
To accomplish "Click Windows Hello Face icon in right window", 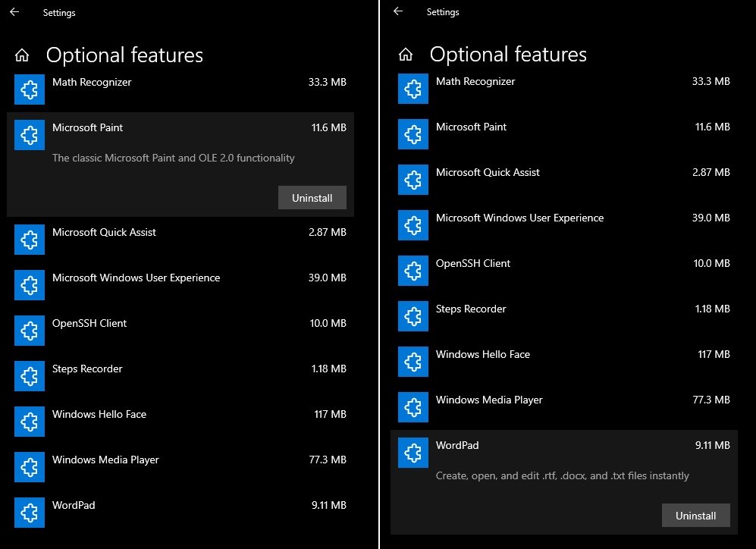I will click(413, 362).
